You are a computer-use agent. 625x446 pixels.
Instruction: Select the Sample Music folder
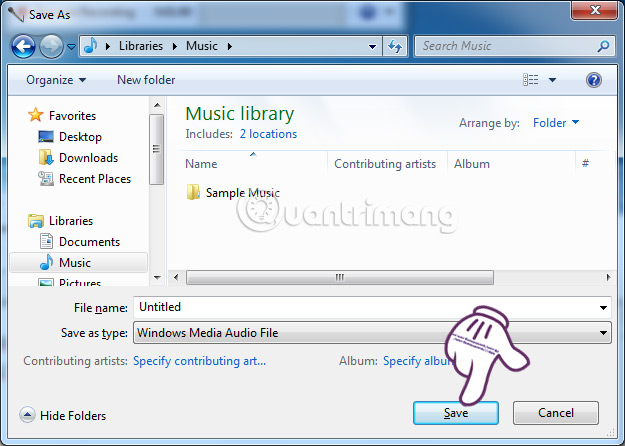pos(242,193)
